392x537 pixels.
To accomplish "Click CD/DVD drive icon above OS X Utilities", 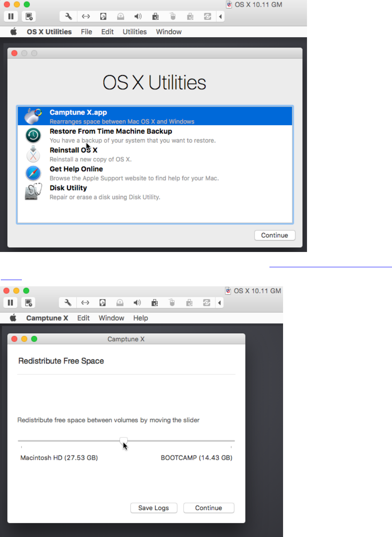I will pos(120,17).
